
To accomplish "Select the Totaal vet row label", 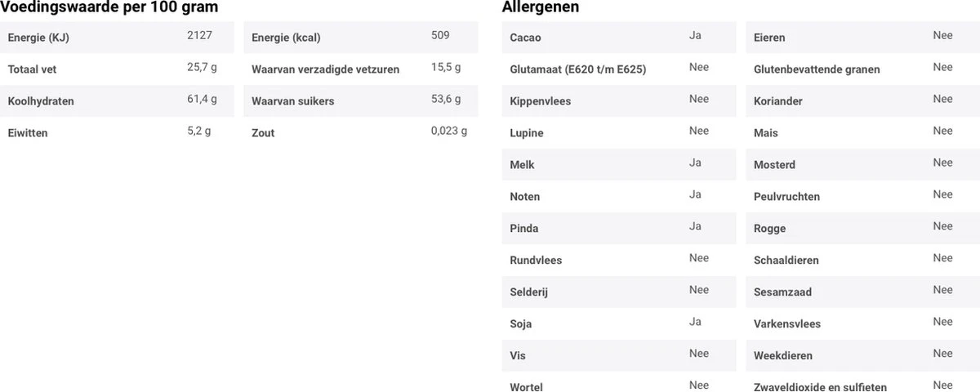I will pyautogui.click(x=32, y=69).
